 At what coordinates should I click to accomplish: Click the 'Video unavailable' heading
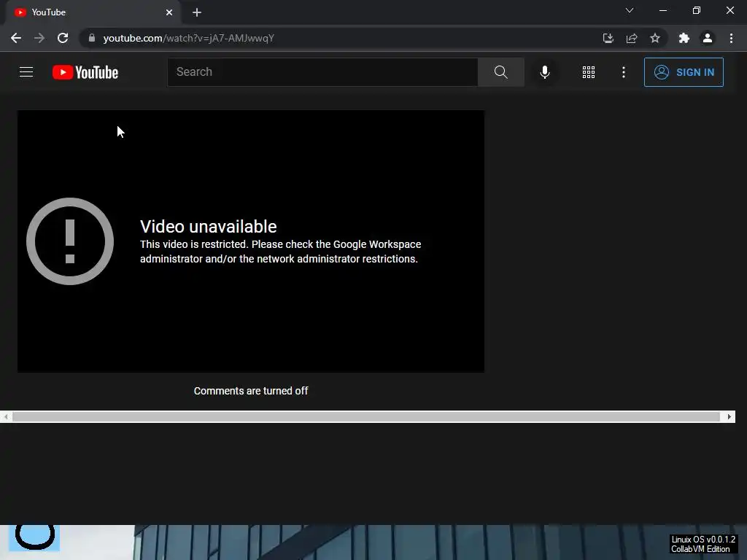208,227
